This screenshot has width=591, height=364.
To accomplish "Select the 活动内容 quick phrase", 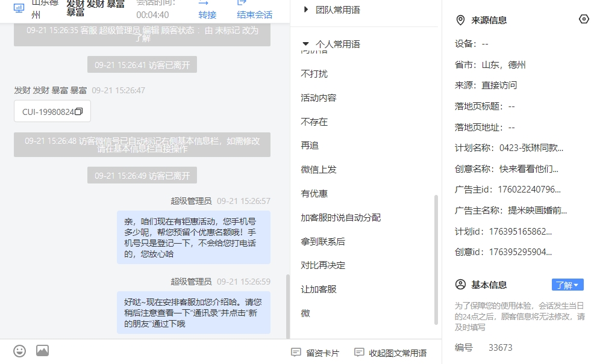I will [x=319, y=98].
